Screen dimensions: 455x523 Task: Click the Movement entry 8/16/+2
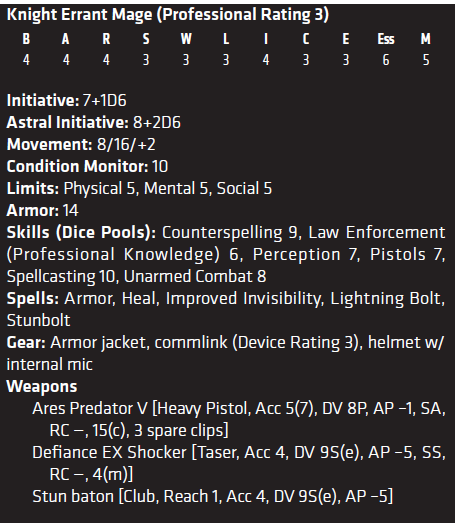[x=126, y=144]
